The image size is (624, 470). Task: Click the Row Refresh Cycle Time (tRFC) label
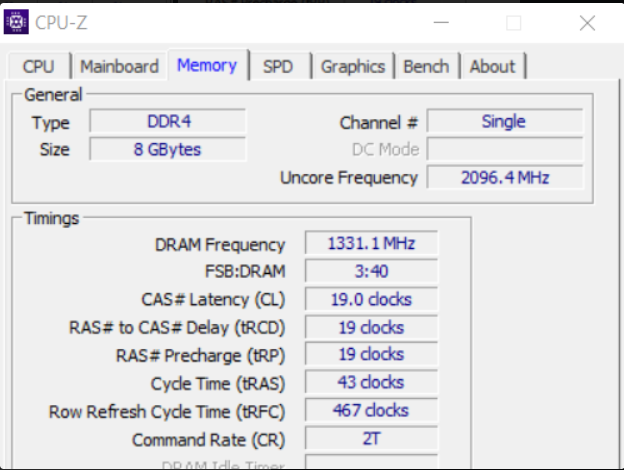pyautogui.click(x=167, y=412)
